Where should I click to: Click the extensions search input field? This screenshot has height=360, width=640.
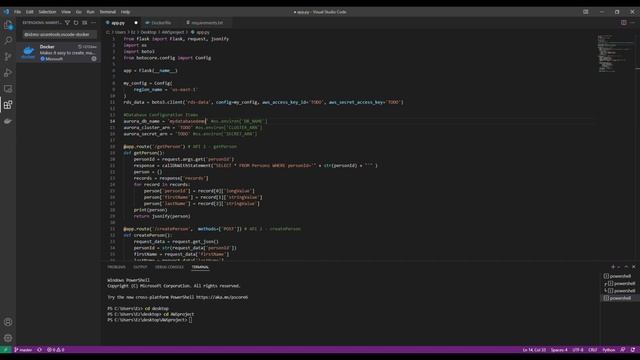tap(60, 35)
